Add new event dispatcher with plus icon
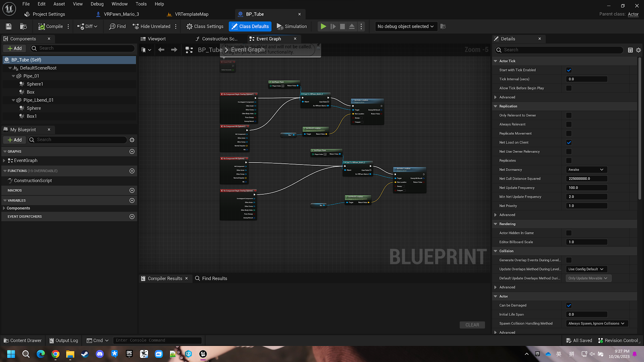 click(x=132, y=216)
